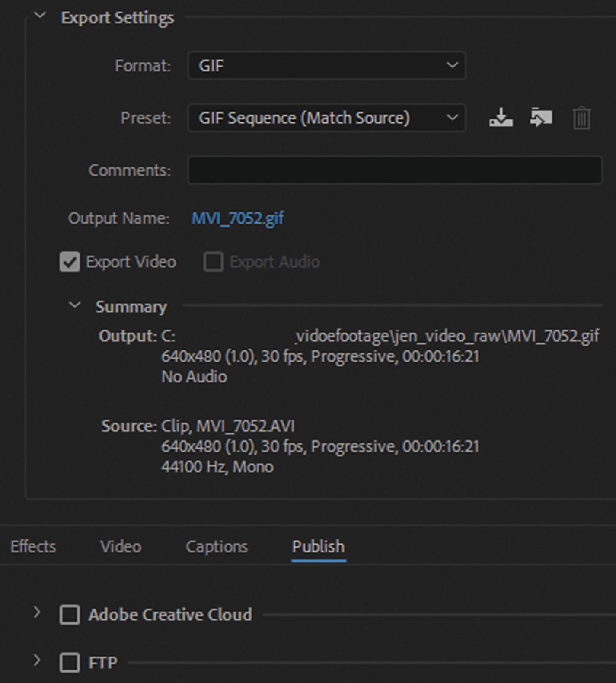Viewport: 616px width, 683px height.
Task: Collapse the Summary section
Action: (x=75, y=305)
